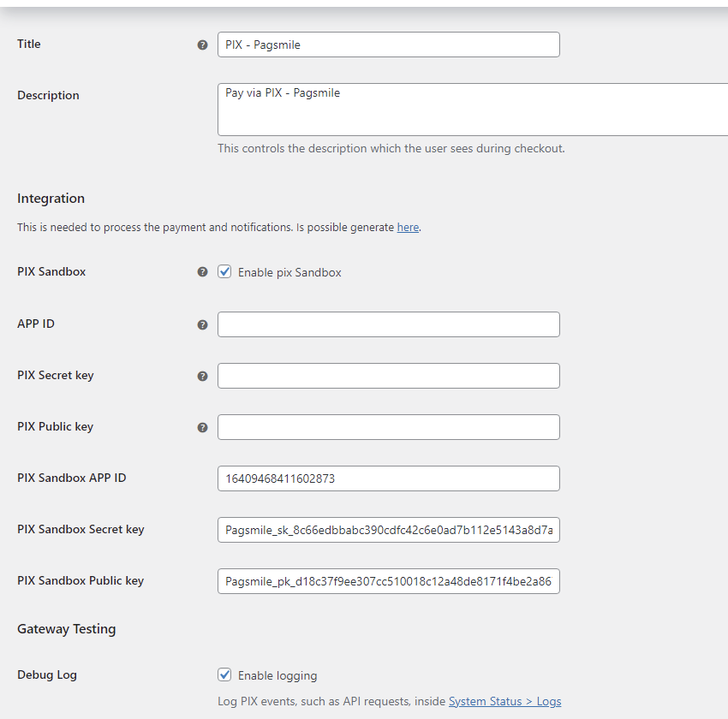Image resolution: width=728 pixels, height=719 pixels.
Task: Click the help icon next to Title
Action: [202, 45]
